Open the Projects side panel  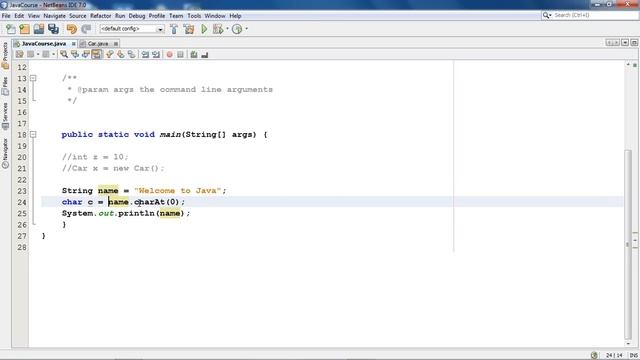tap(5, 55)
